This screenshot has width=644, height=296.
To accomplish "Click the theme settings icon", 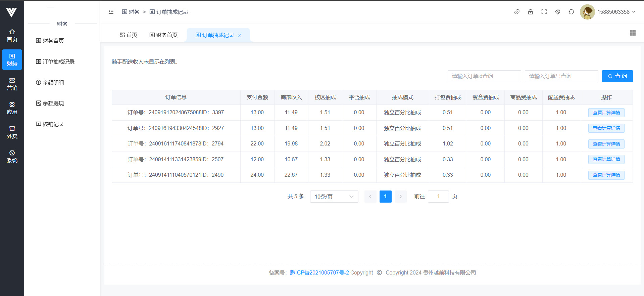I will 557,12.
